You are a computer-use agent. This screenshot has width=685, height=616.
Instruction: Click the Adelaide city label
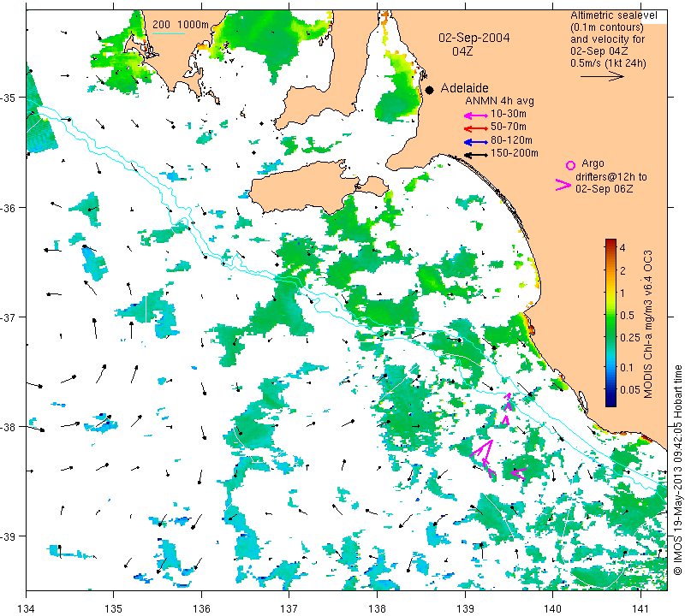464,88
